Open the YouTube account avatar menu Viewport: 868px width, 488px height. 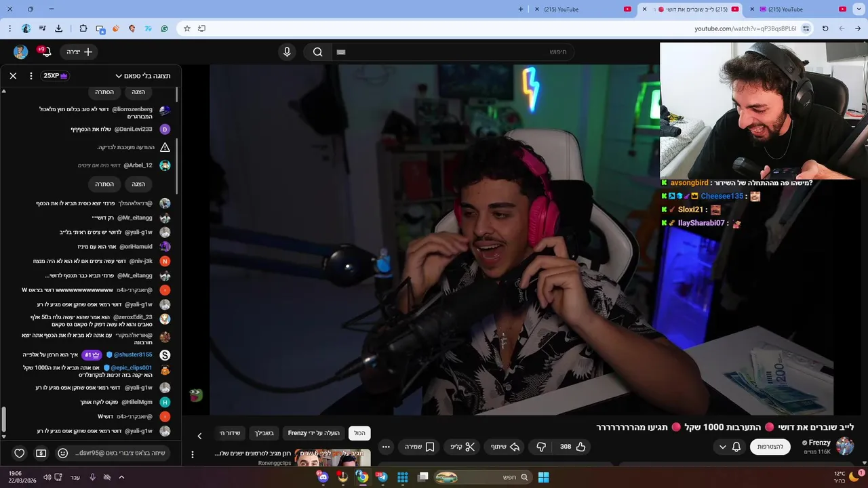21,52
